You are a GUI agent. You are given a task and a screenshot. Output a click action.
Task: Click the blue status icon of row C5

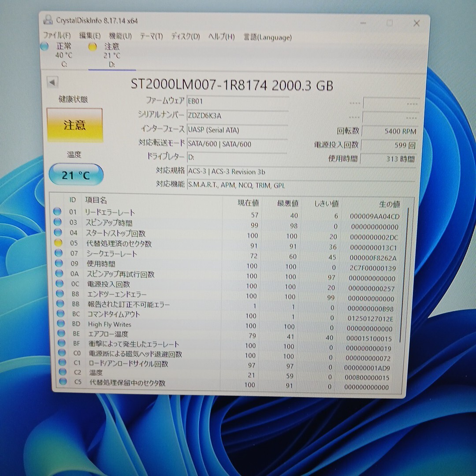coord(63,381)
